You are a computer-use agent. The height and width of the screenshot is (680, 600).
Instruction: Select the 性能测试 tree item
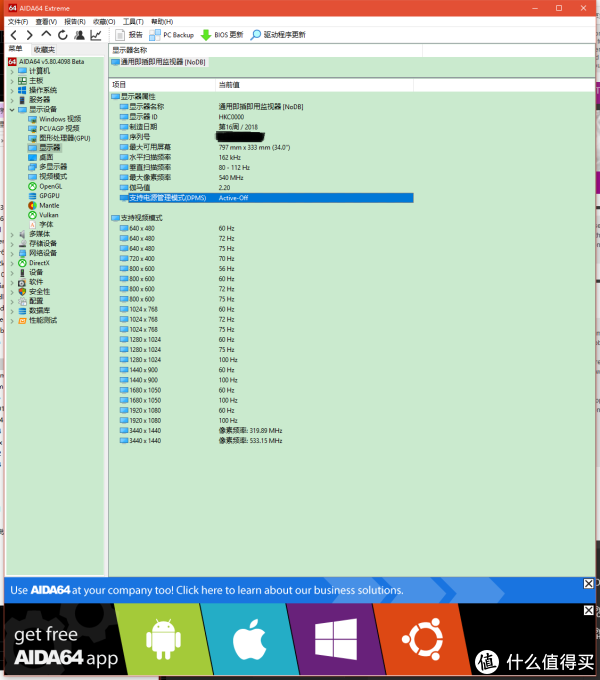coord(38,320)
